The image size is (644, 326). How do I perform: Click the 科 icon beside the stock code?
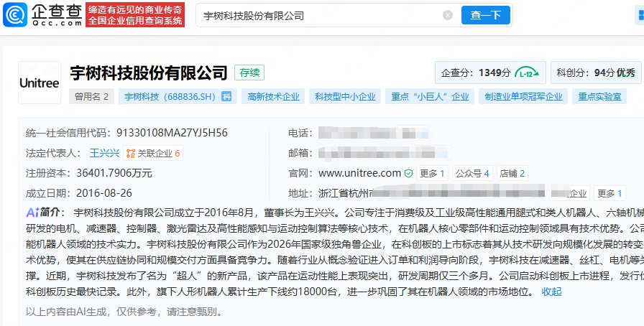pos(226,96)
